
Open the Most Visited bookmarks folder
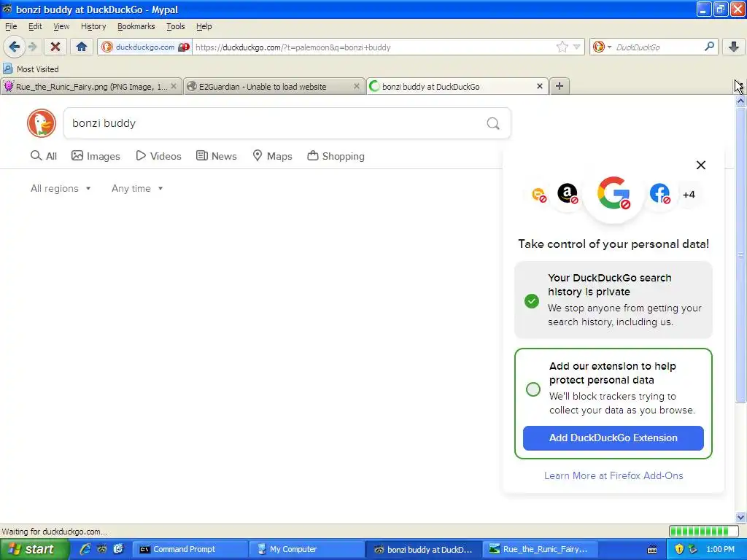(x=31, y=69)
